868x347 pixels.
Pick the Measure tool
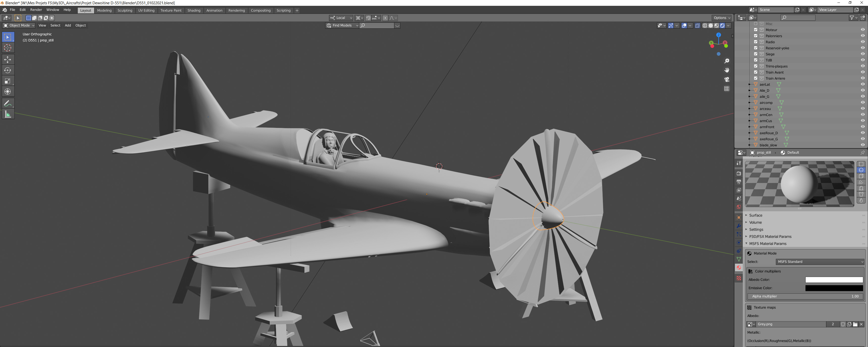[8, 114]
